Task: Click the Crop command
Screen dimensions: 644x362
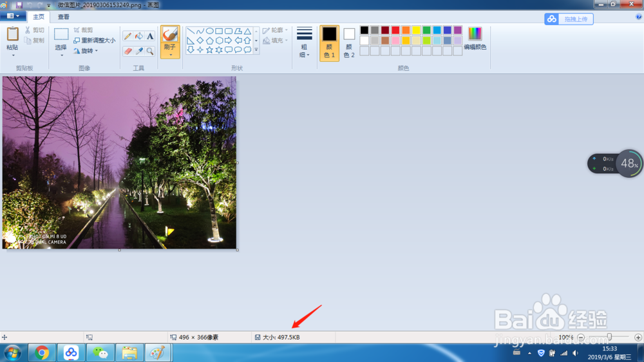Action: pyautogui.click(x=84, y=30)
